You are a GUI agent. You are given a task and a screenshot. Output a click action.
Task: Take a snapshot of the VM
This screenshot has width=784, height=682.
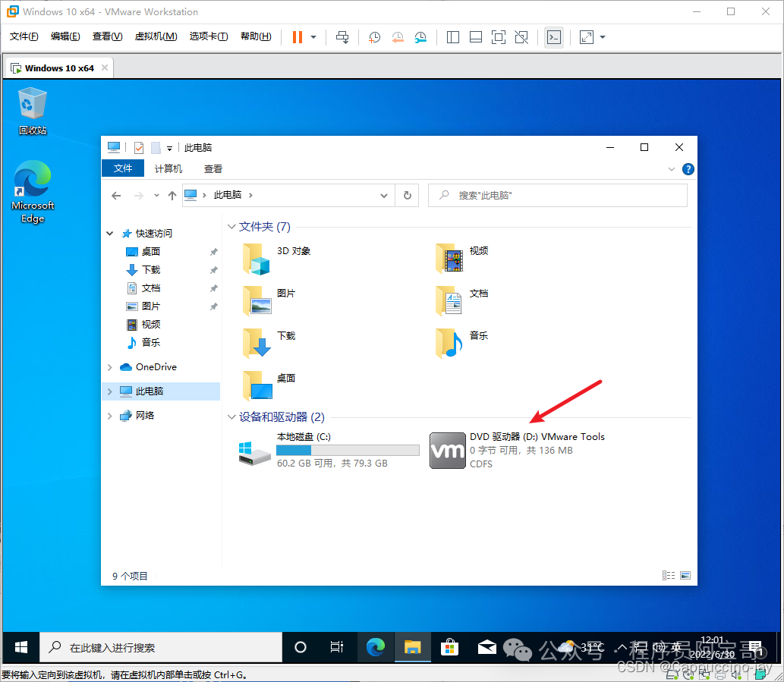pos(374,37)
